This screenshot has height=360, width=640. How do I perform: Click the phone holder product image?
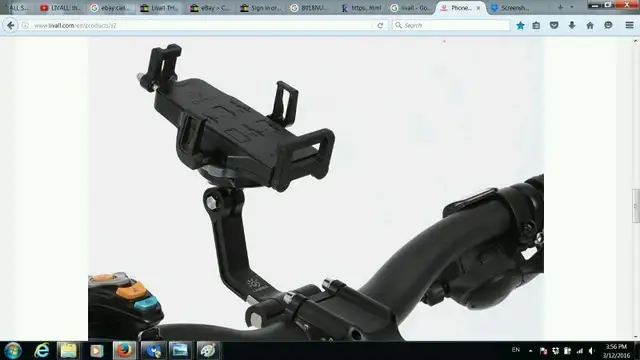point(316,189)
